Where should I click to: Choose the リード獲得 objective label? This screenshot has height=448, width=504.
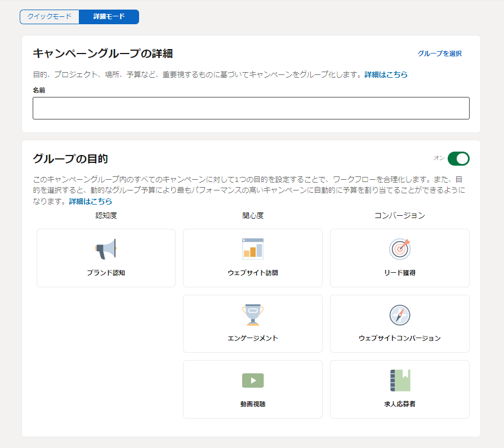(400, 273)
